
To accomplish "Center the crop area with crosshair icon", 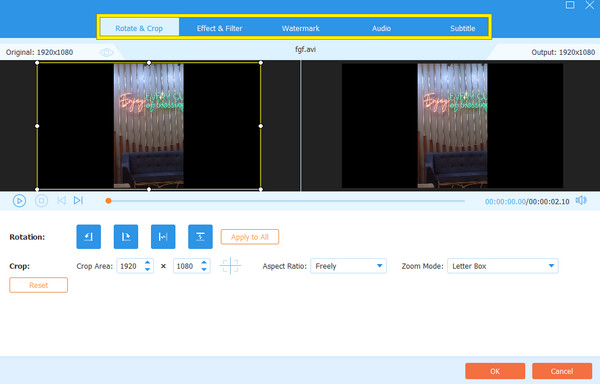I will point(230,266).
